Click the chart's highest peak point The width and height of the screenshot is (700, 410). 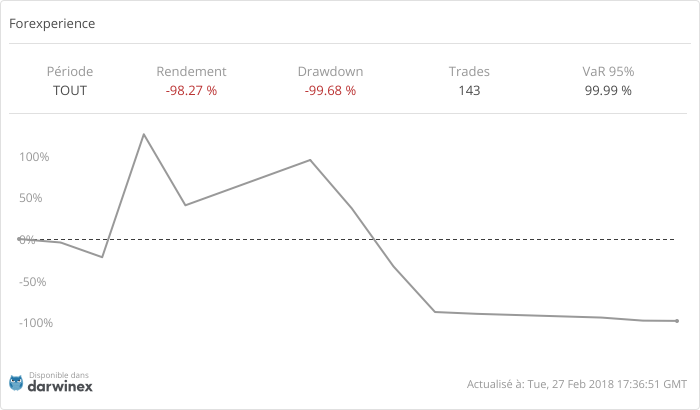click(x=144, y=134)
